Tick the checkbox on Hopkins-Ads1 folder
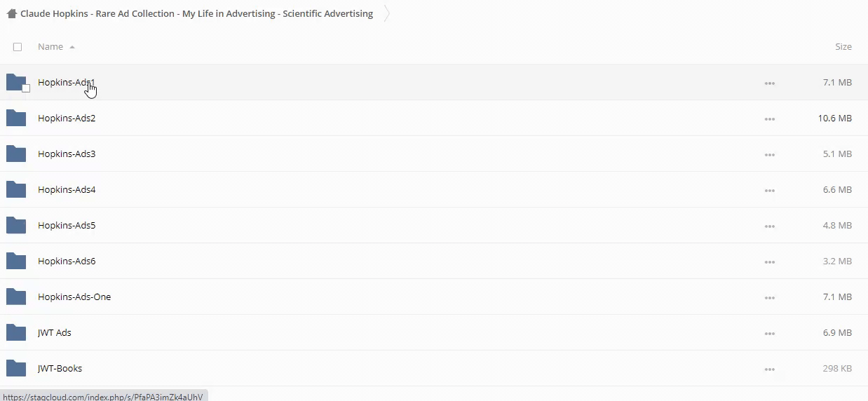This screenshot has width=868, height=401. tap(26, 88)
